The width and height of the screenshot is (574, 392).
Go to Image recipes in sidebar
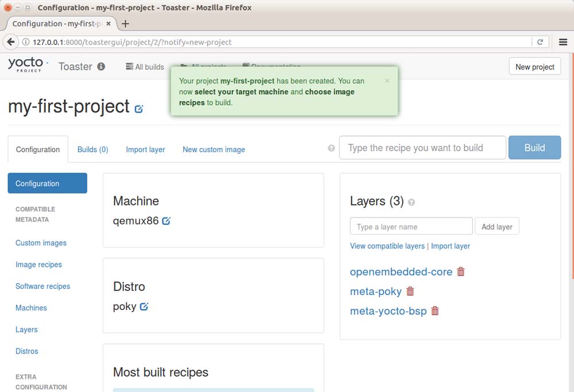tap(38, 265)
